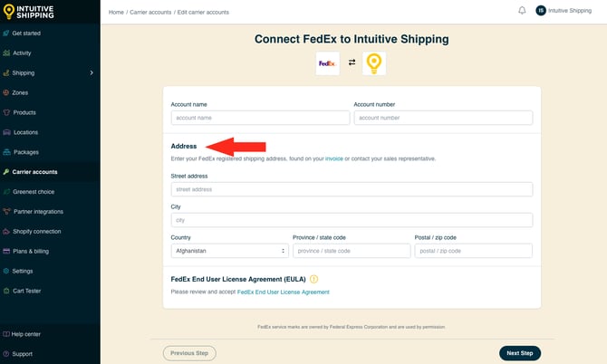607x364 pixels.
Task: Click the Settings gear icon
Action: 6,271
